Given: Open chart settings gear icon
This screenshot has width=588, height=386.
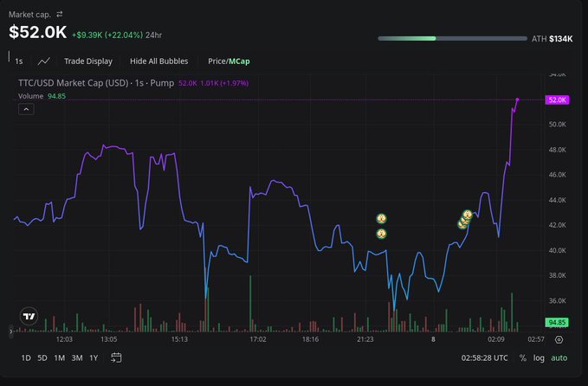Looking at the screenshot, I should pyautogui.click(x=559, y=339).
